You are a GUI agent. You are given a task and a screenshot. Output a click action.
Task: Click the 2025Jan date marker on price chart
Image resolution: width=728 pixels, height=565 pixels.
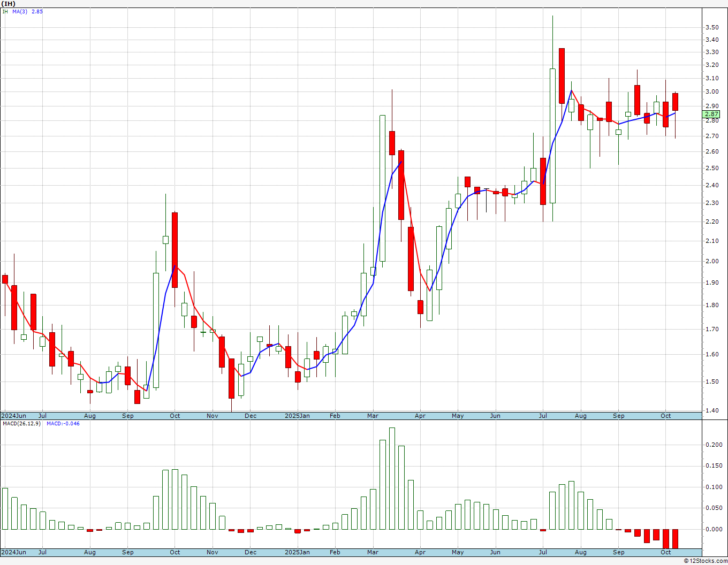297,416
